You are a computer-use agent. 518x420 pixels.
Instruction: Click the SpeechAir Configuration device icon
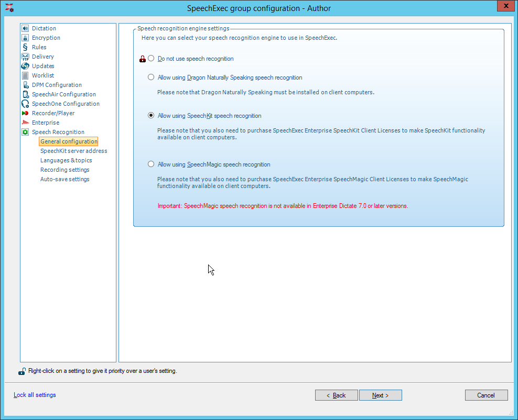point(25,94)
